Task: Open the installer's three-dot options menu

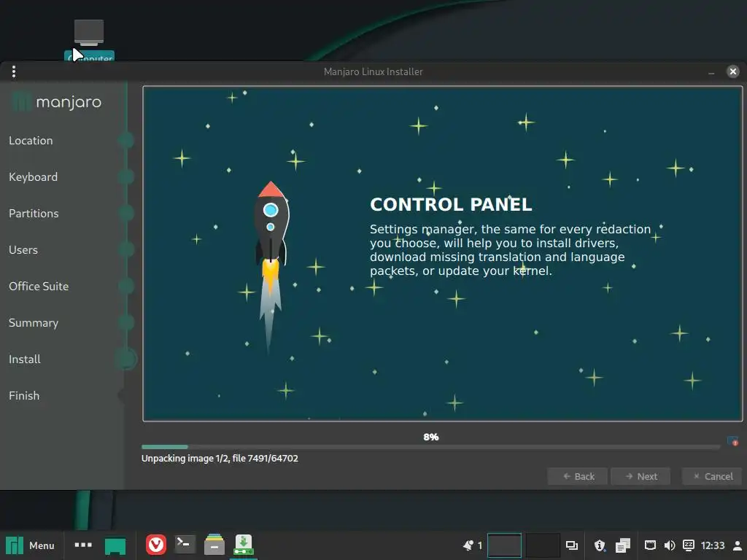Action: [x=14, y=71]
